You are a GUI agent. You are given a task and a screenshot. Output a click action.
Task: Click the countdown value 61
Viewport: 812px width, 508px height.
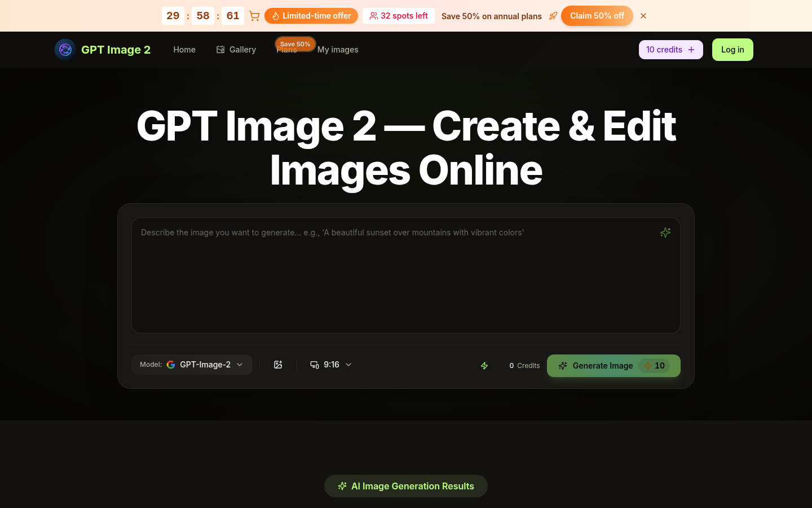click(x=233, y=16)
